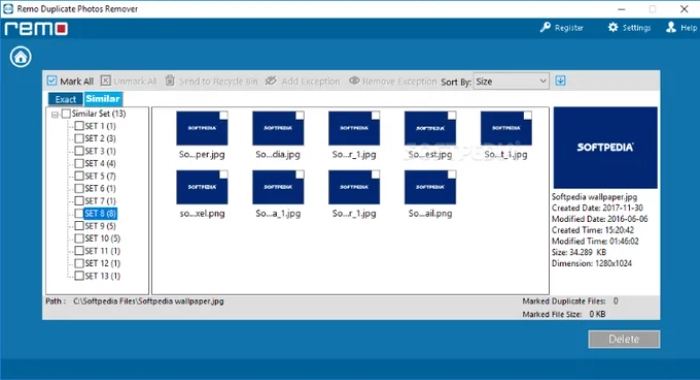Select the SET 3 (1) tree row
Image resolution: width=700 pixels, height=380 pixels.
(100, 151)
